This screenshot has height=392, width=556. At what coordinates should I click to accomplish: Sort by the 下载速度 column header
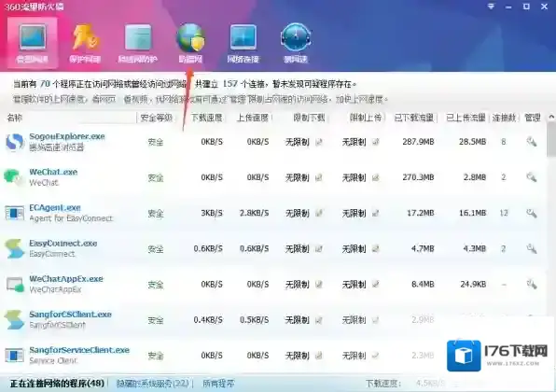[207, 118]
